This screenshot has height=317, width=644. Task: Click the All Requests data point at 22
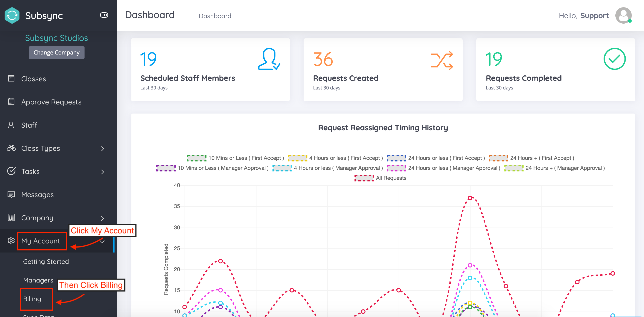coord(220,261)
